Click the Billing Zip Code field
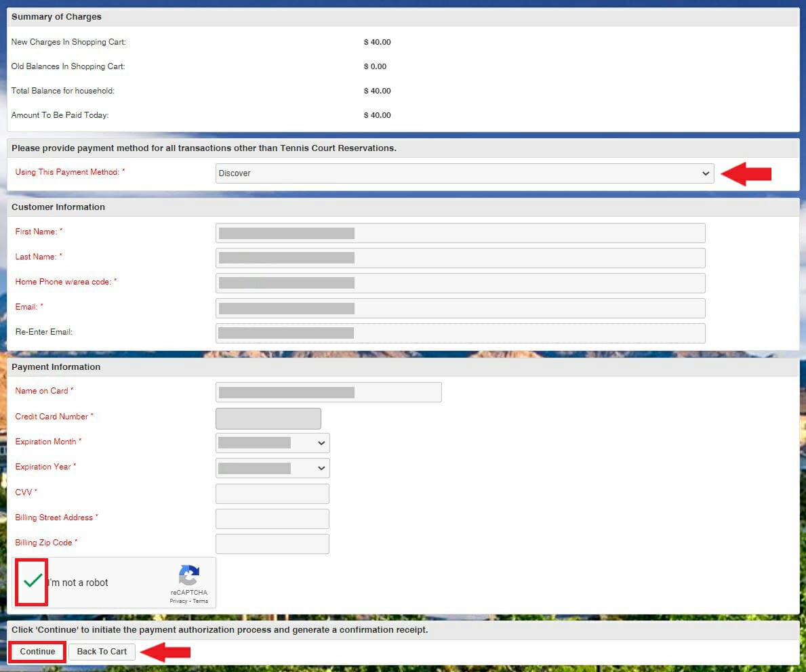 273,544
